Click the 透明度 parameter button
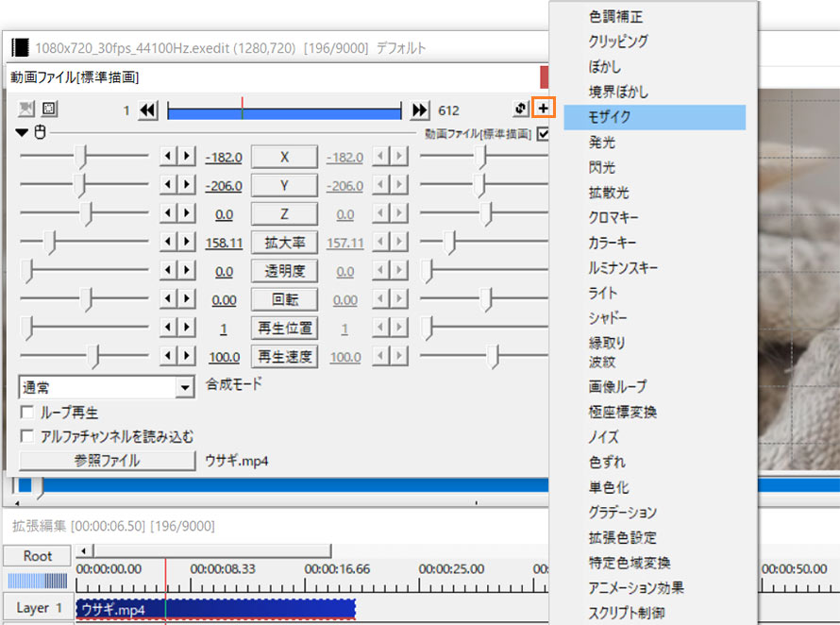This screenshot has width=840, height=625. (284, 271)
